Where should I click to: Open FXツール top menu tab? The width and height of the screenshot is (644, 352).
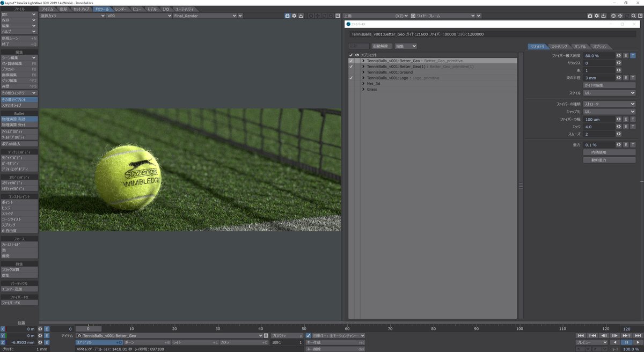102,9
